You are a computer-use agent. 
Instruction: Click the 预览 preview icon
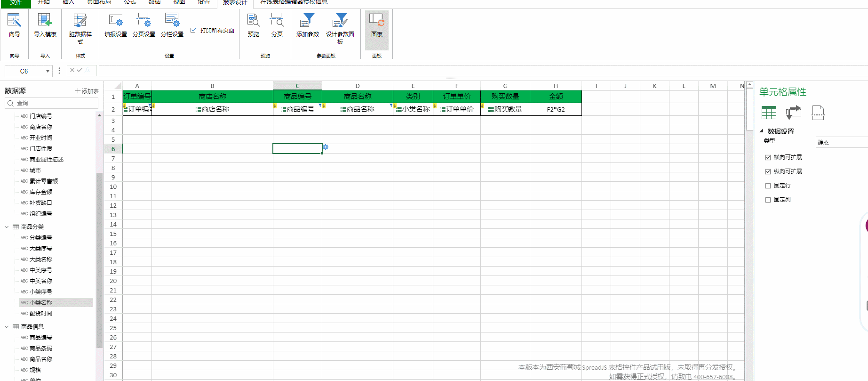pyautogui.click(x=254, y=20)
